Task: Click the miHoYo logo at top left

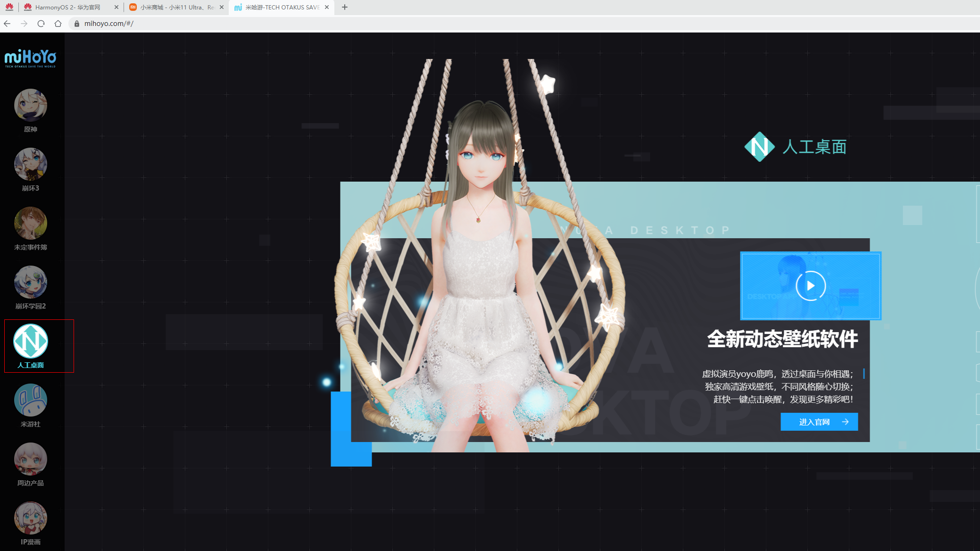Action: 30,58
